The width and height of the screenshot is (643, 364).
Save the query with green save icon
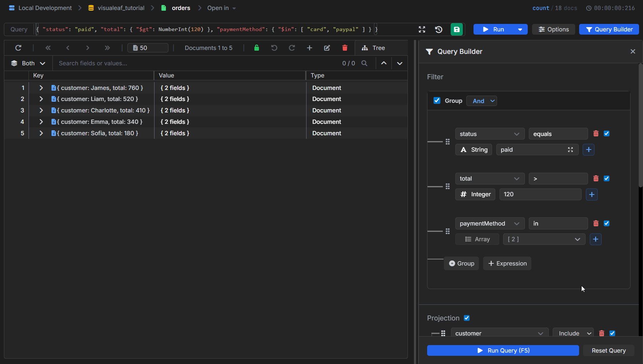point(457,30)
